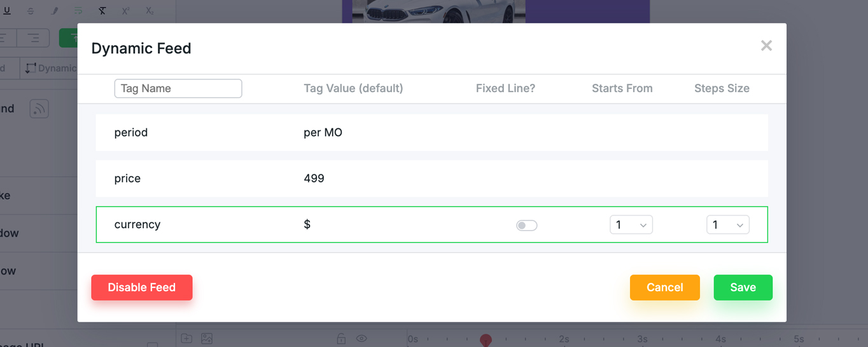
Task: Toggle the eye visibility icon by timeline
Action: coord(361,339)
